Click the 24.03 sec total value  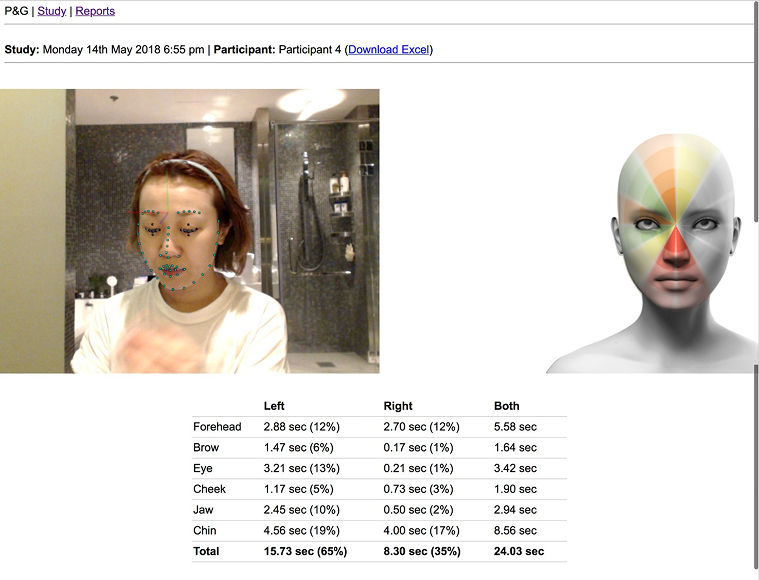point(519,551)
